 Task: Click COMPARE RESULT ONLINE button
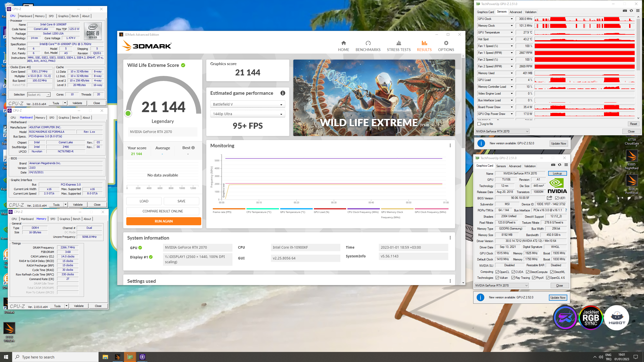click(163, 211)
